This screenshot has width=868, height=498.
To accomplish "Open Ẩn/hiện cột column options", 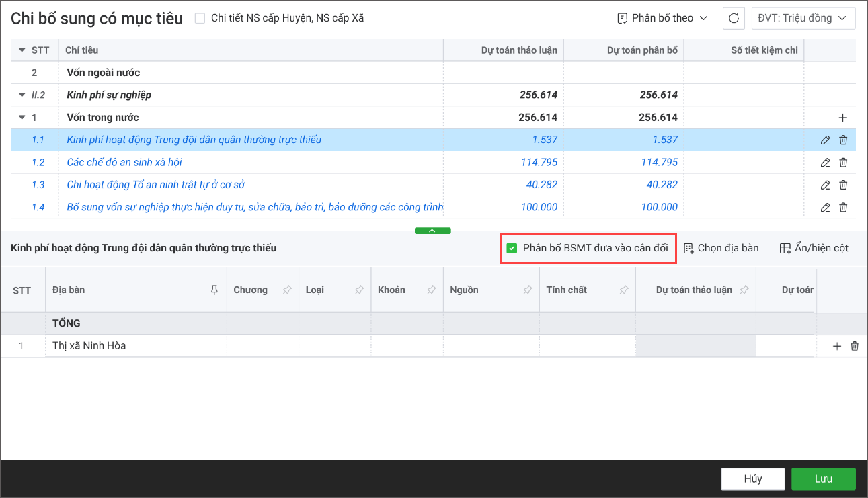I will pyautogui.click(x=814, y=248).
